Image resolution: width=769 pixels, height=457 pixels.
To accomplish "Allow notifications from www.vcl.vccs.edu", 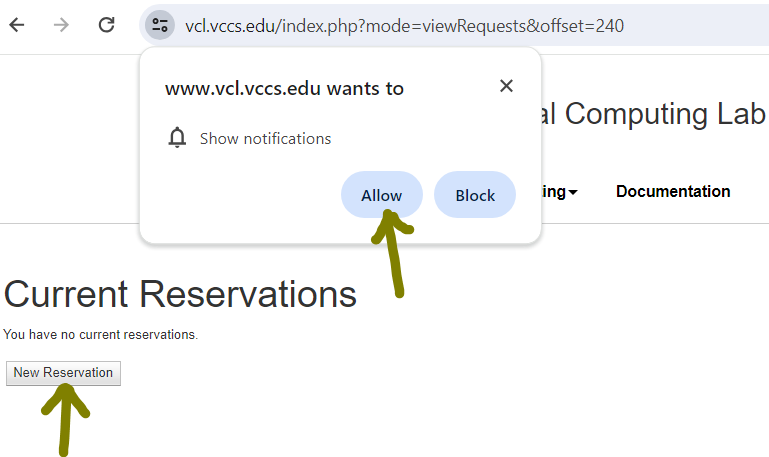I will (x=382, y=195).
